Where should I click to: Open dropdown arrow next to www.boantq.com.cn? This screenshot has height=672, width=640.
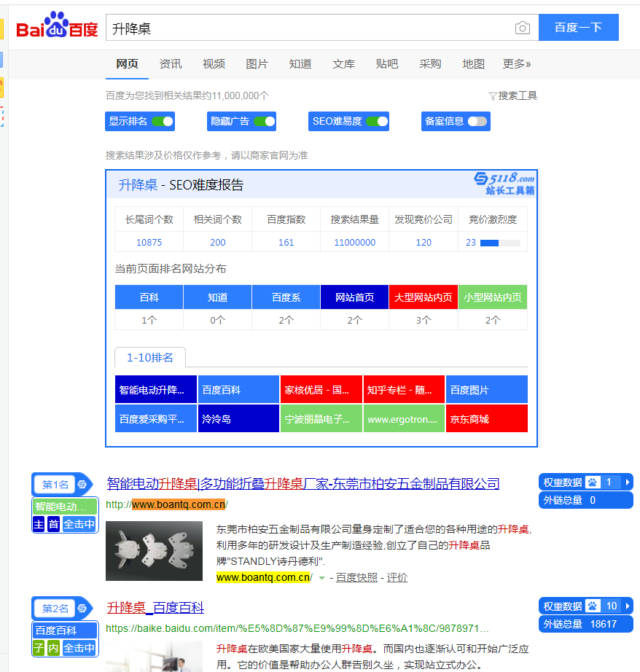tap(322, 578)
